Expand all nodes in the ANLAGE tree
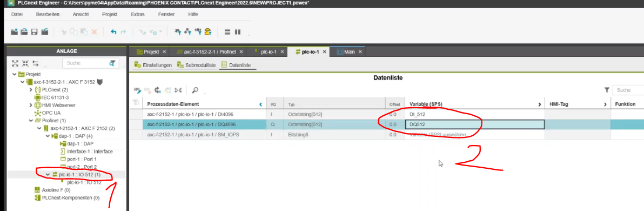The width and height of the screenshot is (644, 211). click(x=15, y=63)
